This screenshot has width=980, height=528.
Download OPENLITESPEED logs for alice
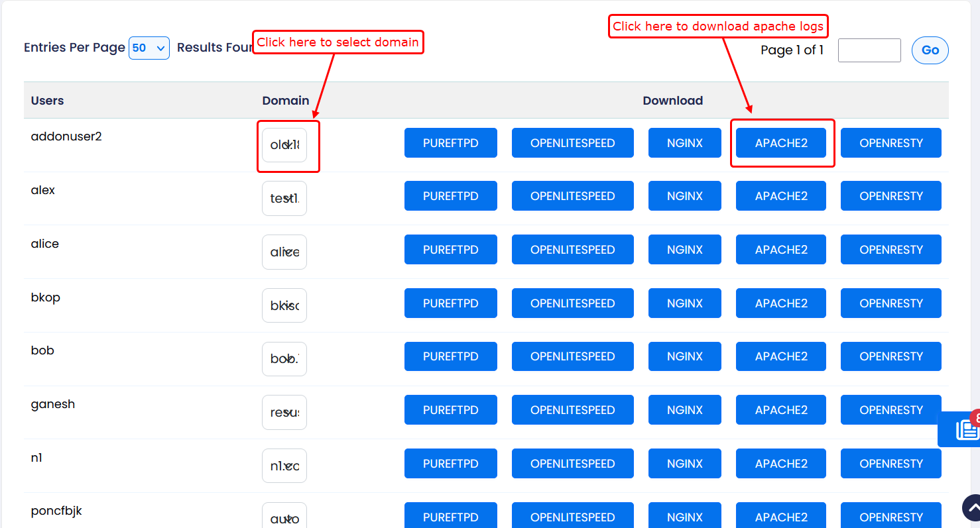(572, 250)
